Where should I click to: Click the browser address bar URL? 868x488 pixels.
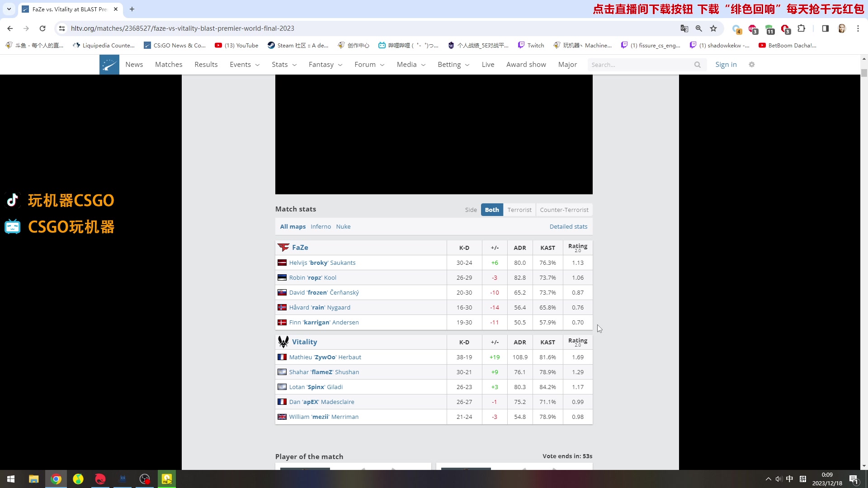(183, 28)
